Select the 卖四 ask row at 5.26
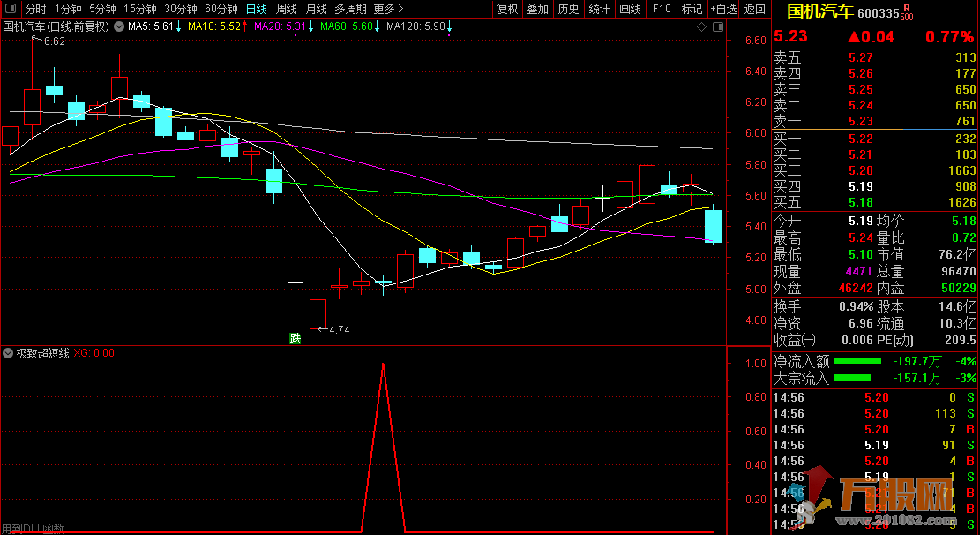The height and width of the screenshot is (535, 980). click(875, 74)
